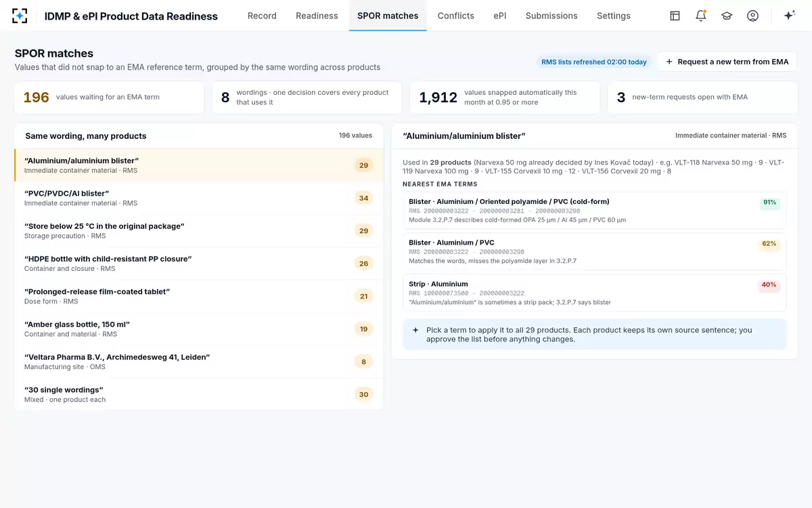Click the 196 values list counter
The width and height of the screenshot is (812, 508).
[x=355, y=135]
